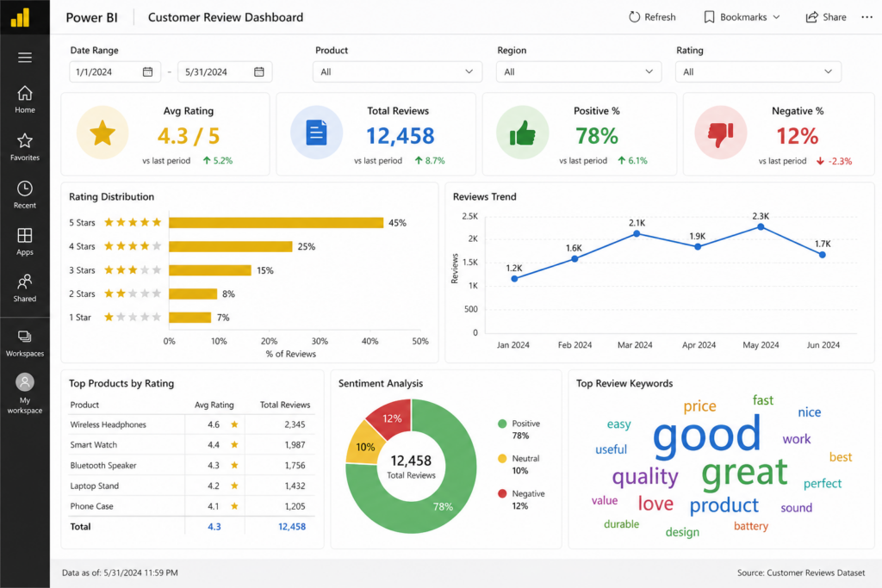Sort by the Avg Rating column header

[214, 405]
